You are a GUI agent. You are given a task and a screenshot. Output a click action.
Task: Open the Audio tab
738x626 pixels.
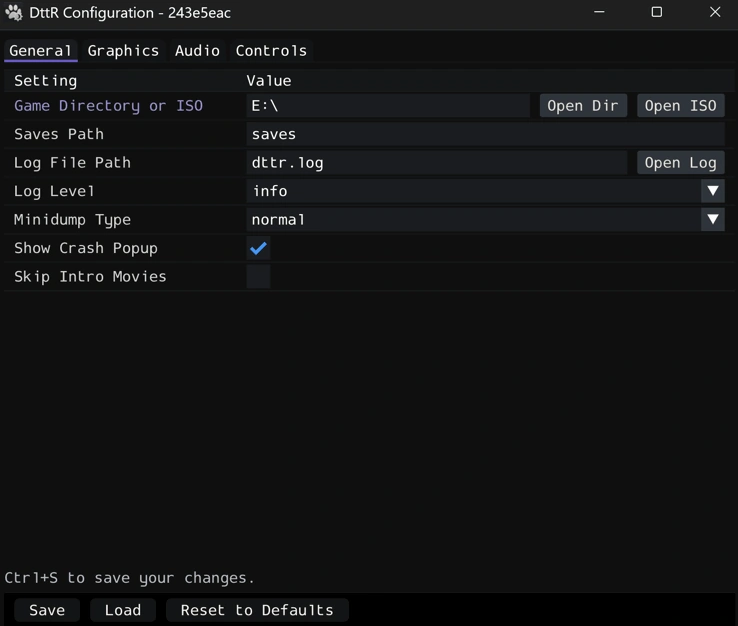pyautogui.click(x=197, y=51)
